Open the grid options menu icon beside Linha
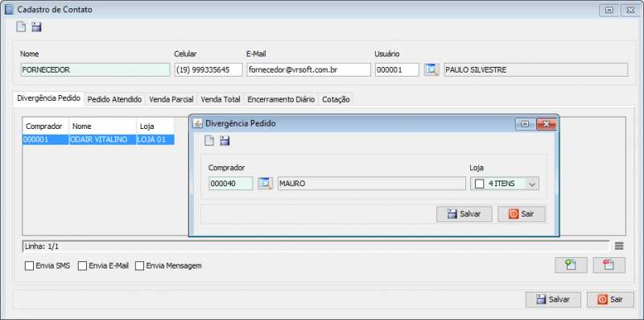 [x=619, y=246]
